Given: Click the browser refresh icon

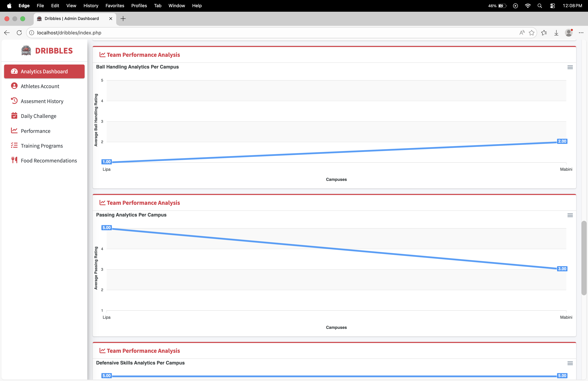Looking at the screenshot, I should tap(19, 33).
